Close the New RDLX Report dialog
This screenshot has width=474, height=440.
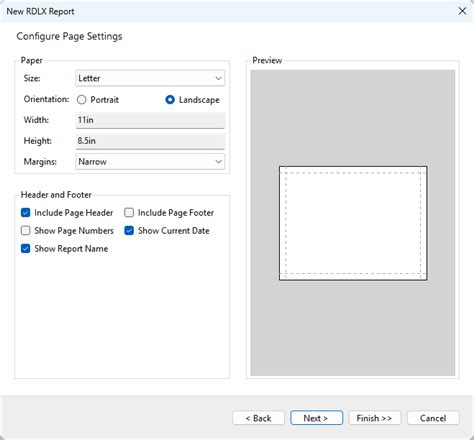click(462, 11)
